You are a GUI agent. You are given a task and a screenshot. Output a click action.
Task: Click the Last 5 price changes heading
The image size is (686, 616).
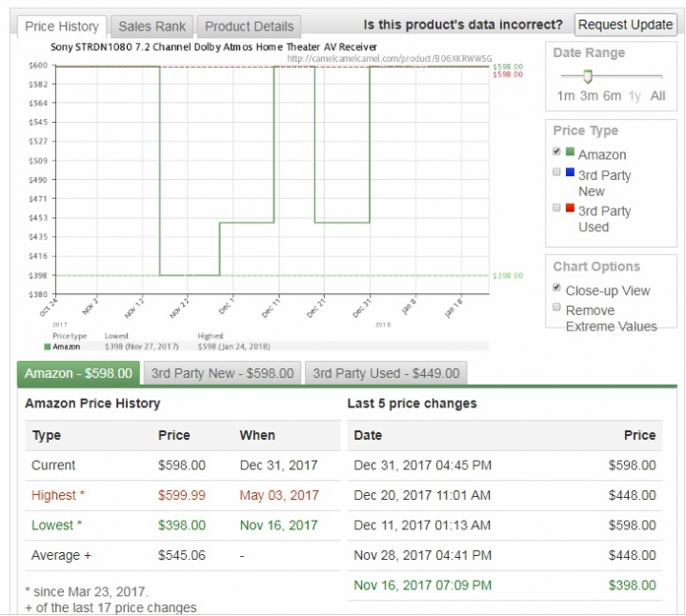pyautogui.click(x=413, y=403)
